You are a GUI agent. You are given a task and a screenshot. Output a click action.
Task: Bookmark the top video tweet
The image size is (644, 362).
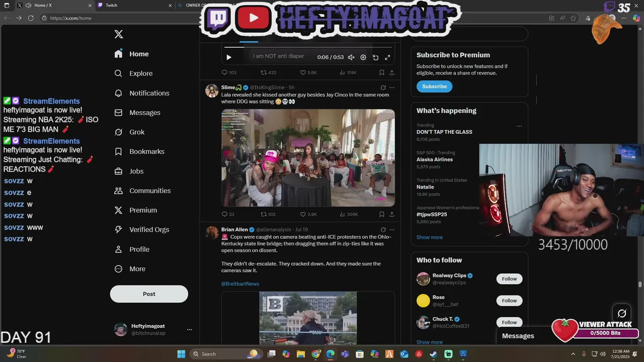coord(382,72)
